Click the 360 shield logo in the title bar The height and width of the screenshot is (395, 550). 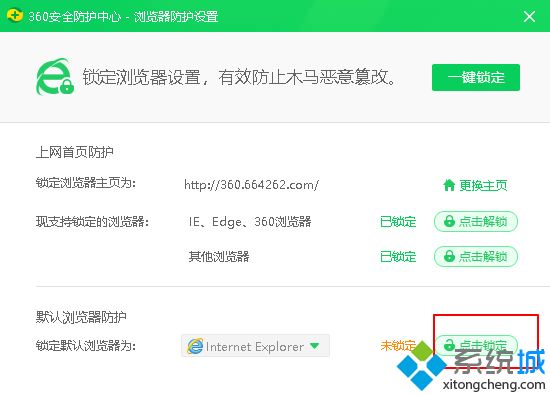click(15, 16)
